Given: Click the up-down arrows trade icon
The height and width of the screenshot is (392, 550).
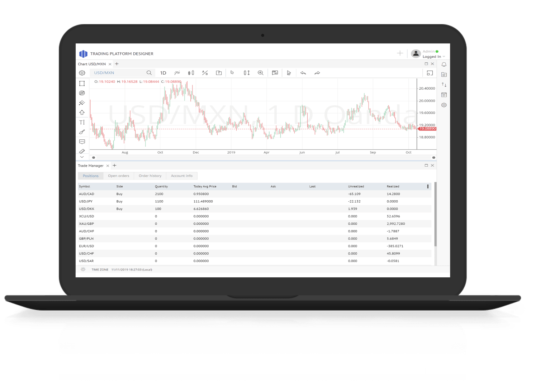Looking at the screenshot, I should point(444,85).
